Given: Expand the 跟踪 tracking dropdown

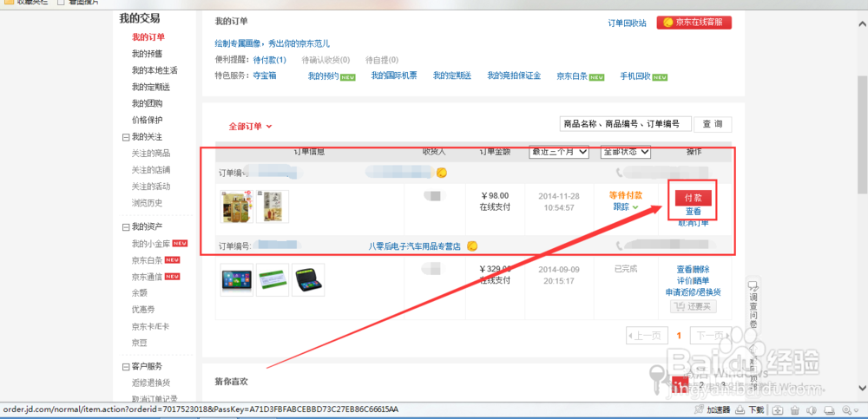Looking at the screenshot, I should coord(626,207).
